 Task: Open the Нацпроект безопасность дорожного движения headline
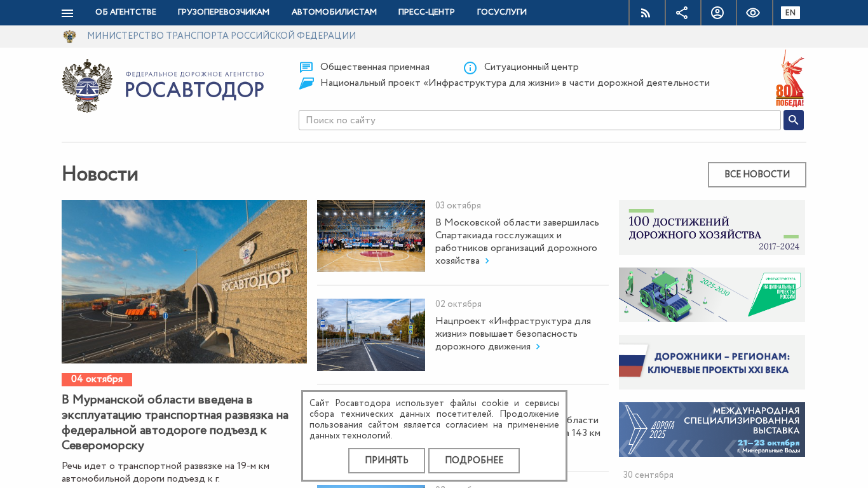513,334
